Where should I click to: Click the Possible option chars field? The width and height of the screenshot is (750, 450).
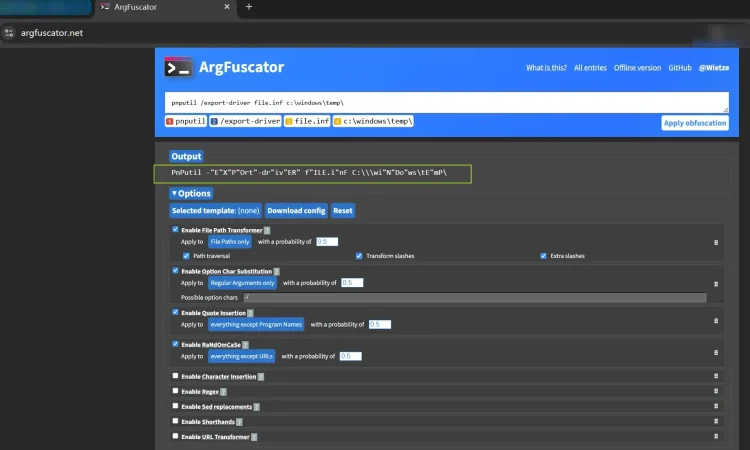coord(474,297)
